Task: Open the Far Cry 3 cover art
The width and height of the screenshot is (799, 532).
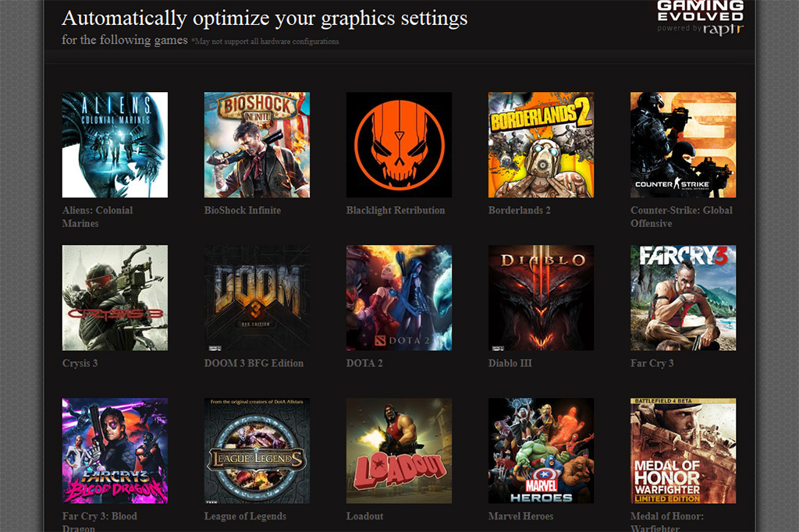Action: tap(684, 298)
